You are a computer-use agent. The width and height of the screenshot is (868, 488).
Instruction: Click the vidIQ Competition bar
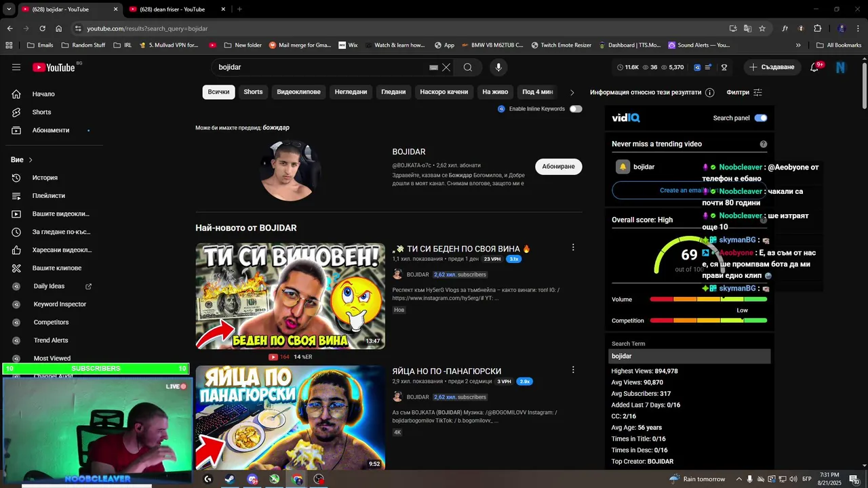708,321
